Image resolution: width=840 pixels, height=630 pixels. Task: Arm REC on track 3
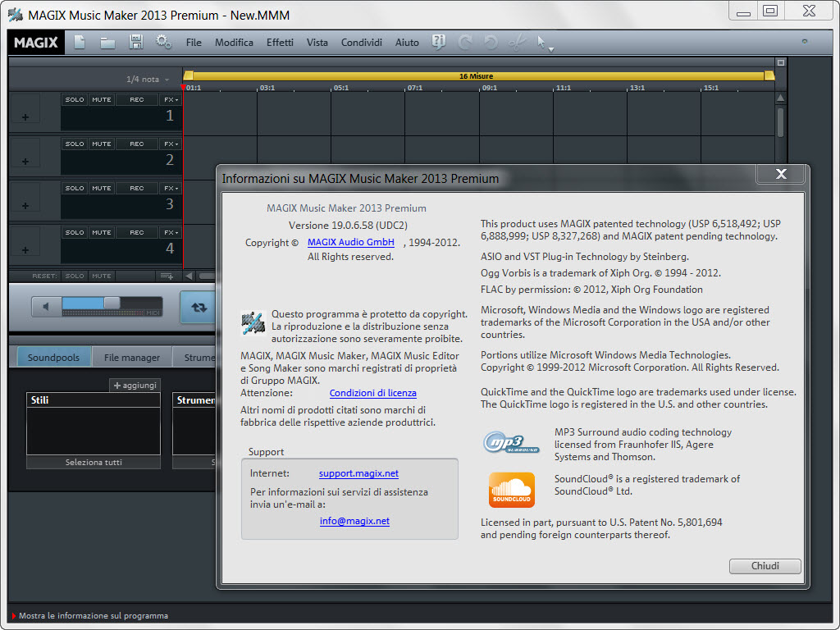click(x=137, y=189)
